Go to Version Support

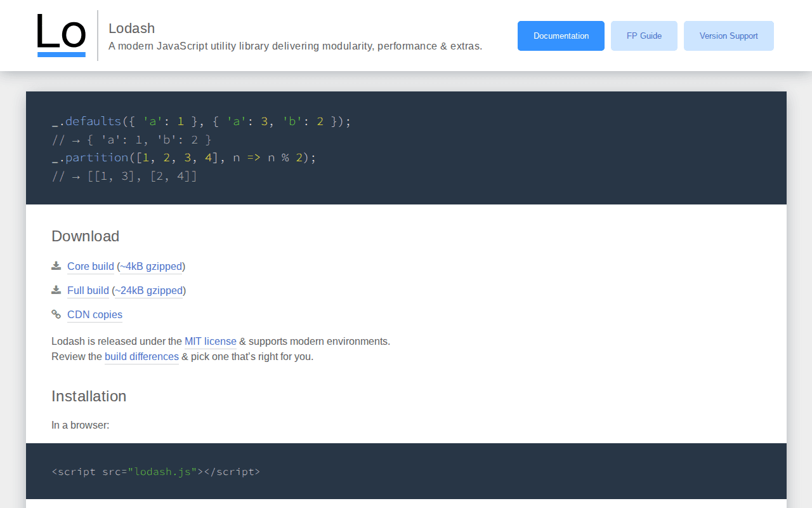[x=728, y=36]
